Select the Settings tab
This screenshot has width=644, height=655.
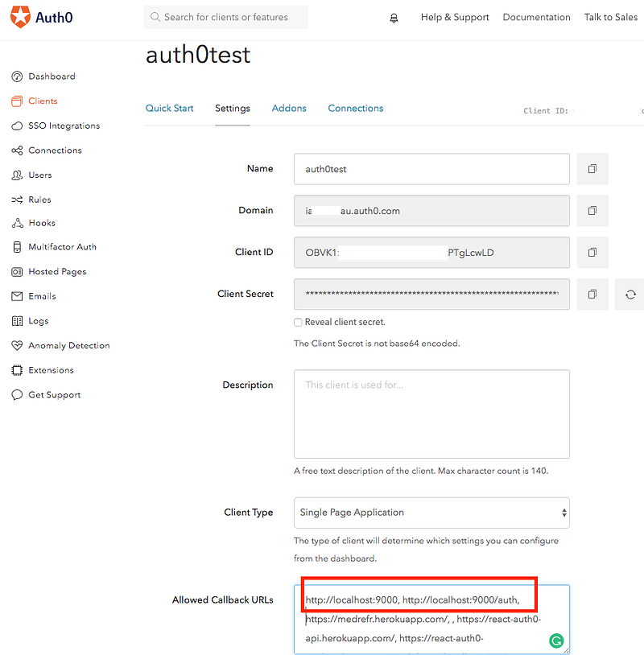click(x=233, y=108)
